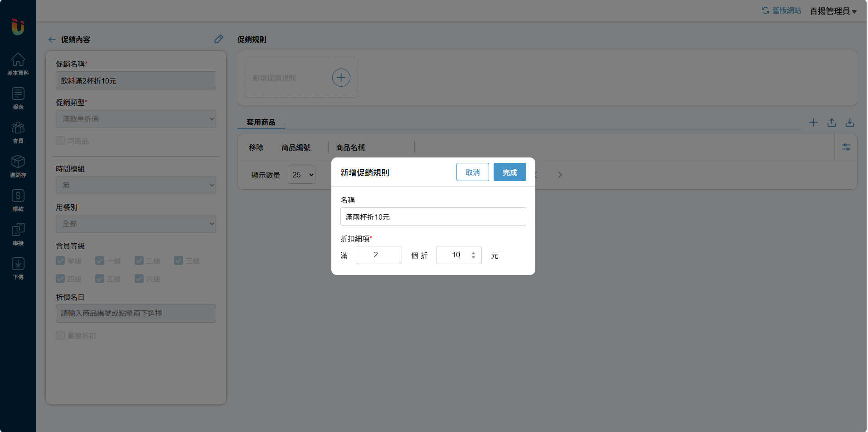Select the 套用商品 tab
This screenshot has width=868, height=432.
click(261, 122)
